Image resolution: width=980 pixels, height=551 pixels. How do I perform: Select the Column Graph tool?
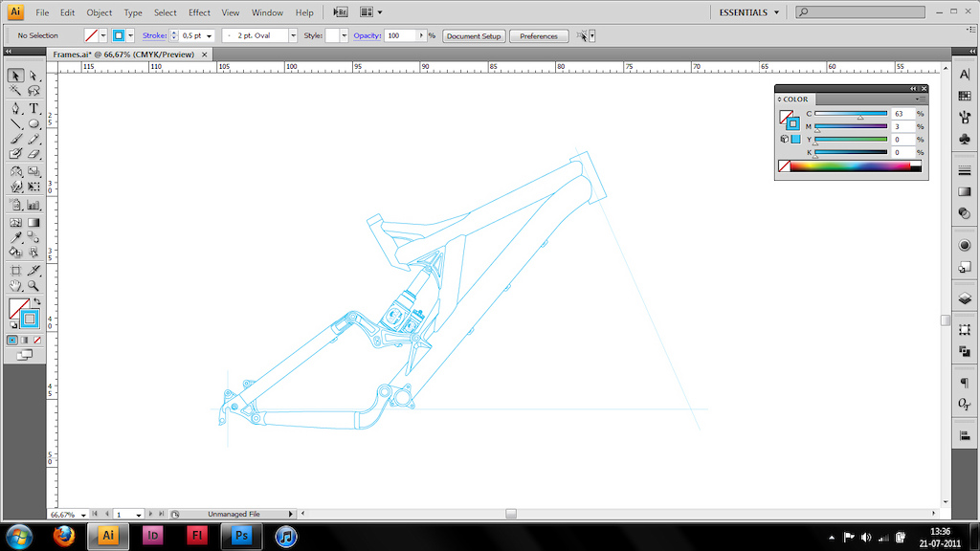(x=33, y=205)
